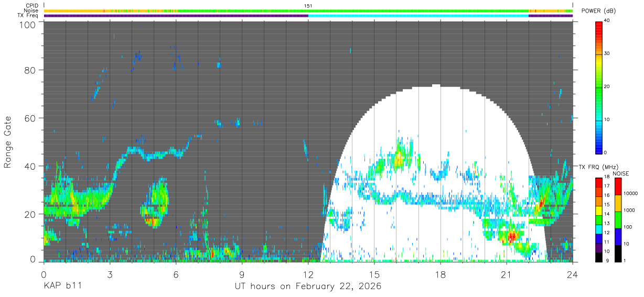Click the TX Freq row label

tap(28, 15)
